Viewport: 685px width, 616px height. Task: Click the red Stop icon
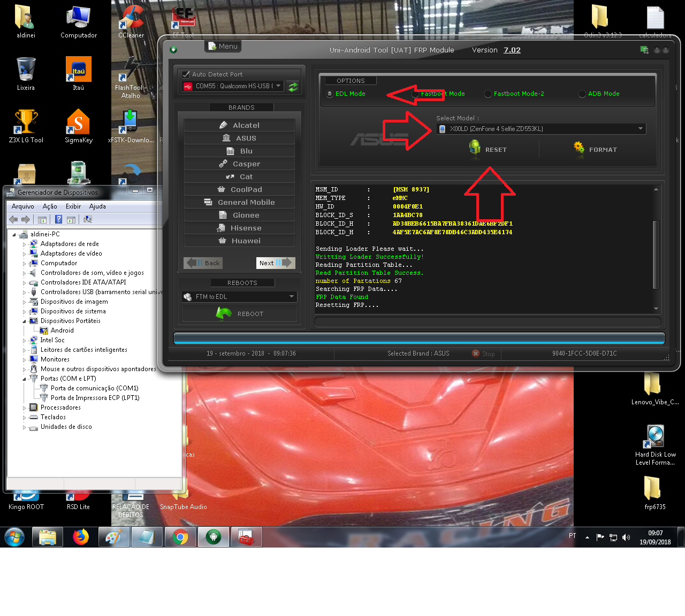476,353
